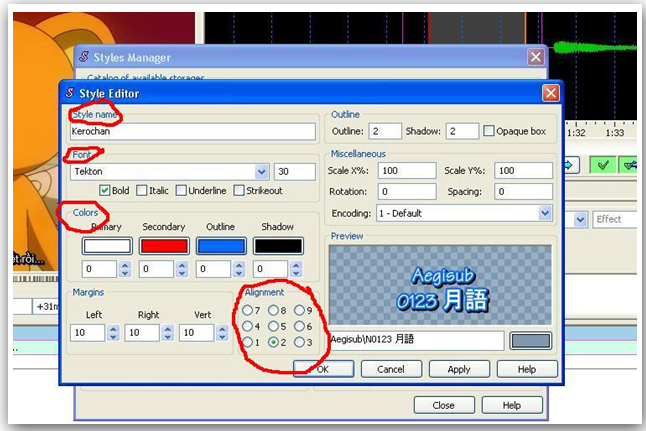
Task: Open the dropdown left of Effect field
Action: coord(580,219)
